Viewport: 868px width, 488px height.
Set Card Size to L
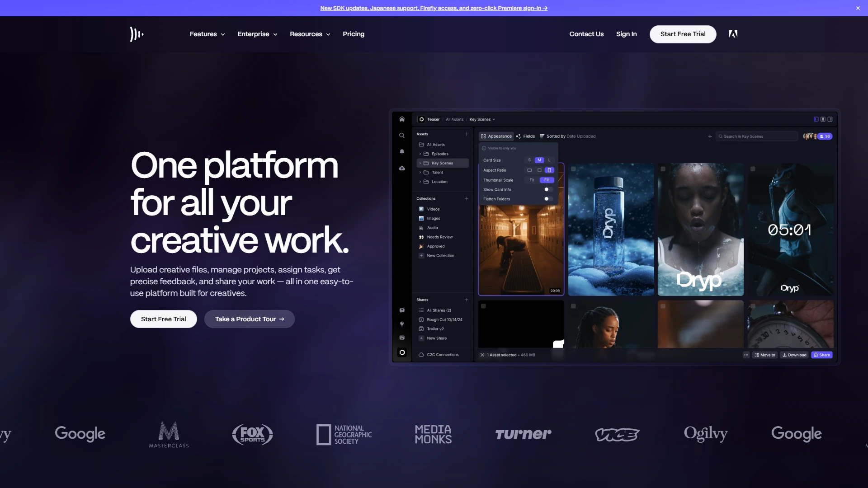point(549,160)
